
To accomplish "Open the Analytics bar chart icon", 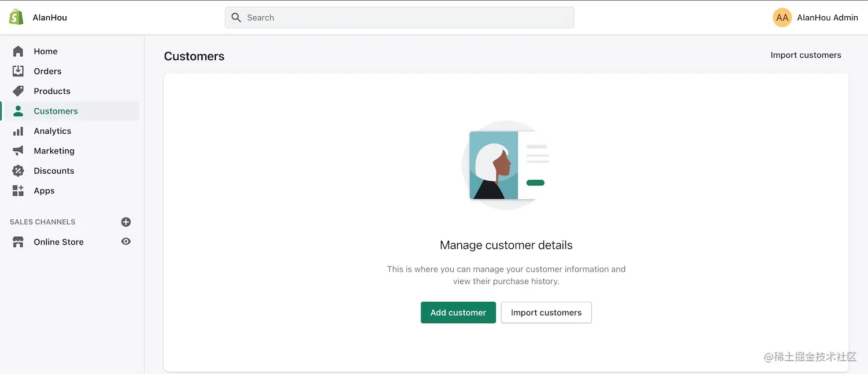I will [x=19, y=131].
